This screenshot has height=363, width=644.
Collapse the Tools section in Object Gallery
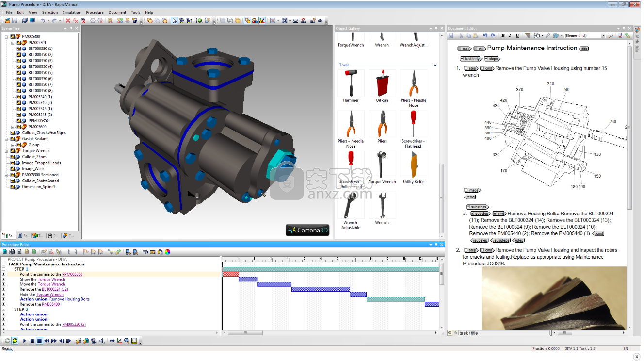435,65
